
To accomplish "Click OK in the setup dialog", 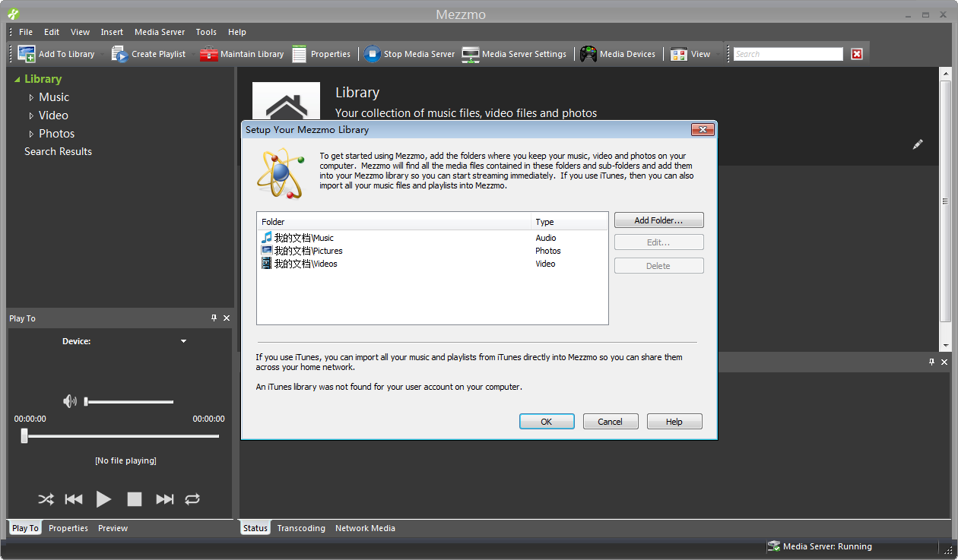I will [x=547, y=422].
